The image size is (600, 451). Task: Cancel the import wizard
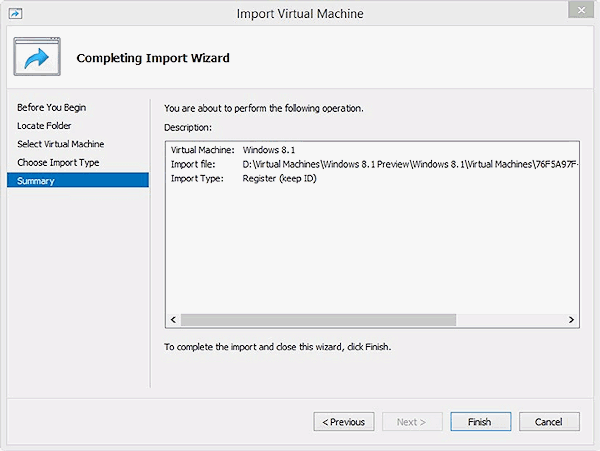point(549,422)
